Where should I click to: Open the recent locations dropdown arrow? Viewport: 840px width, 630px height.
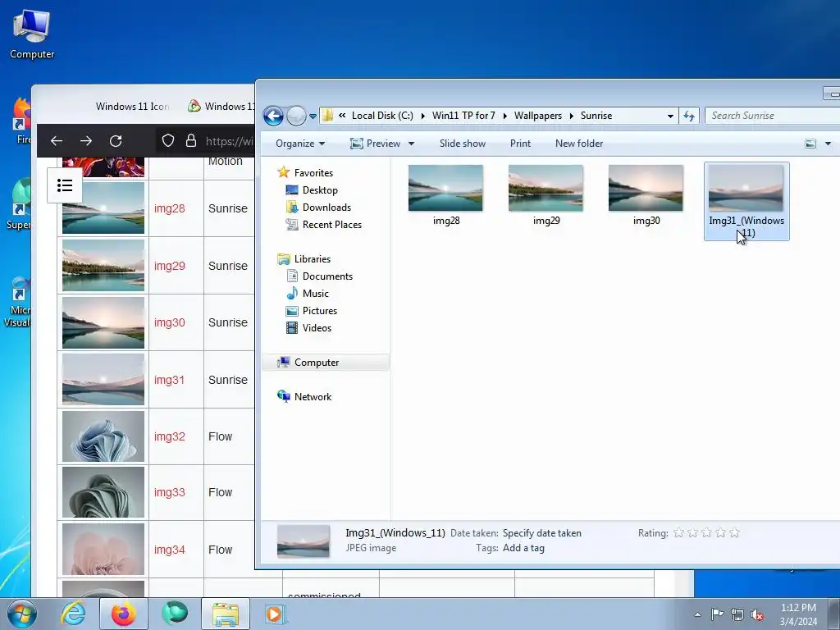[313, 116]
